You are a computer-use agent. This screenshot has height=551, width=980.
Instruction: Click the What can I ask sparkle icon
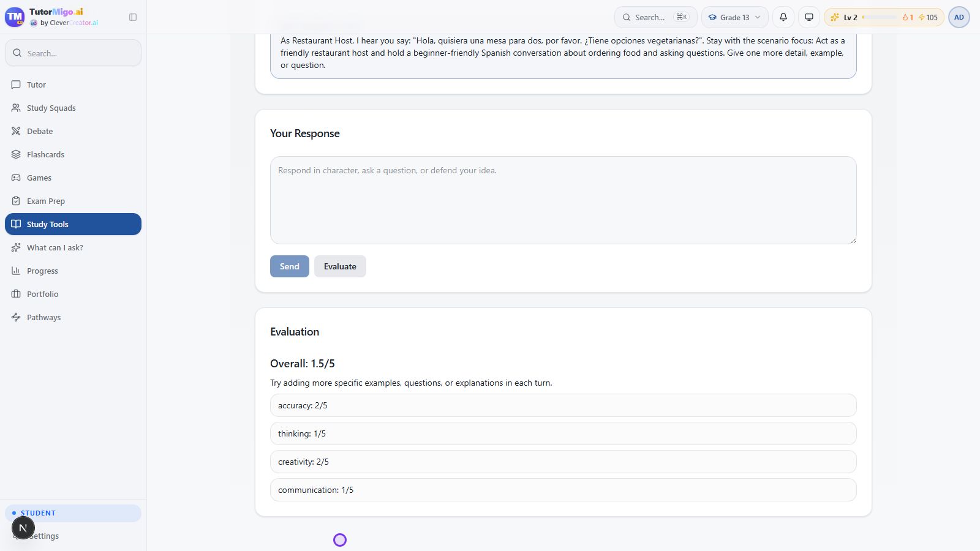pyautogui.click(x=16, y=247)
